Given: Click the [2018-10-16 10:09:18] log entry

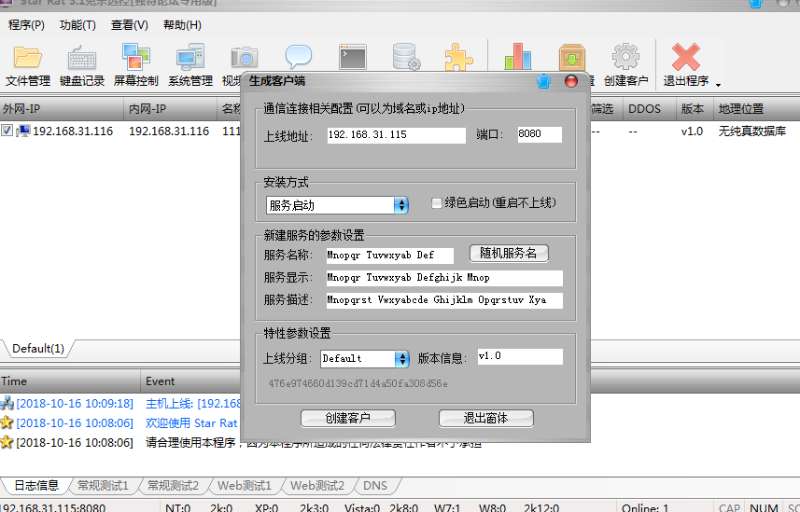Looking at the screenshot, I should tap(75, 403).
